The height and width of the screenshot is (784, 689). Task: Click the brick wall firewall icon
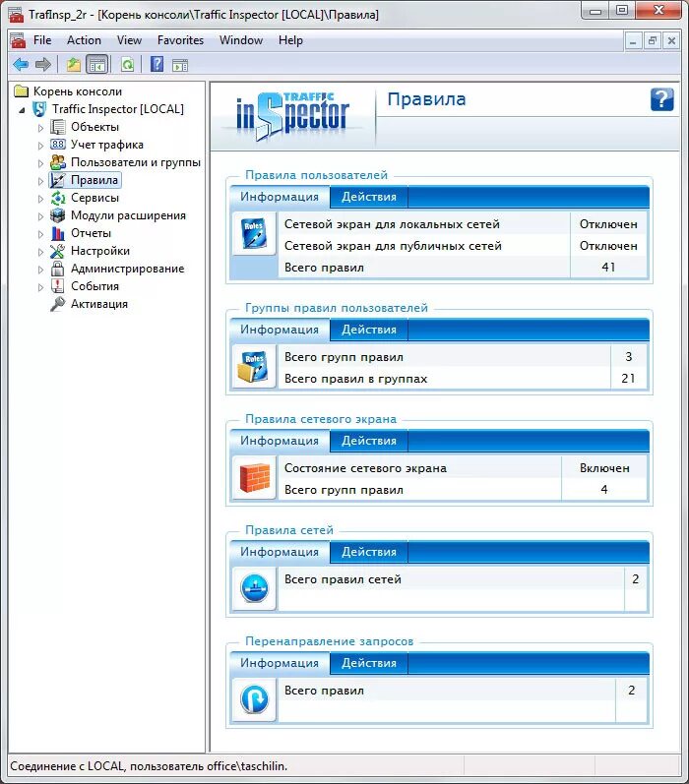[x=255, y=478]
